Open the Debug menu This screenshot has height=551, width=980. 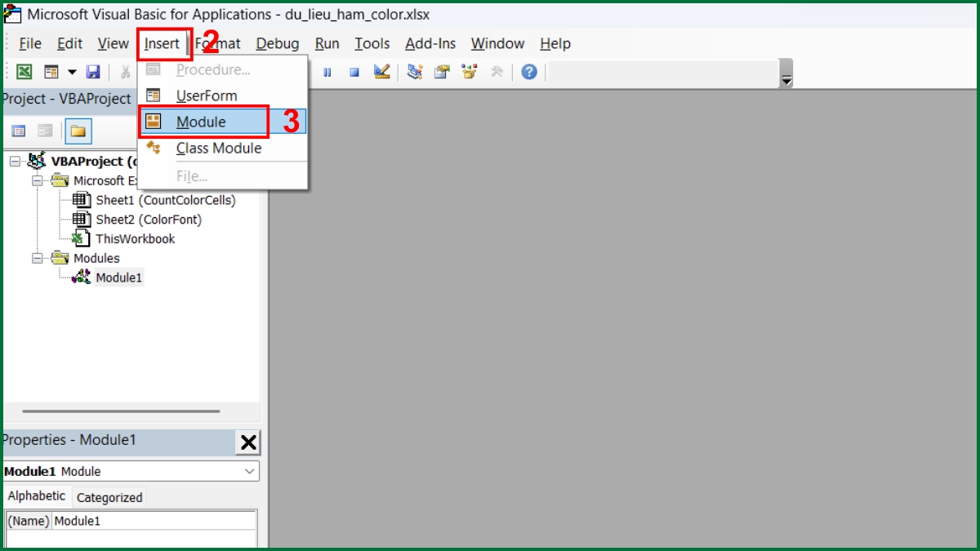click(277, 43)
